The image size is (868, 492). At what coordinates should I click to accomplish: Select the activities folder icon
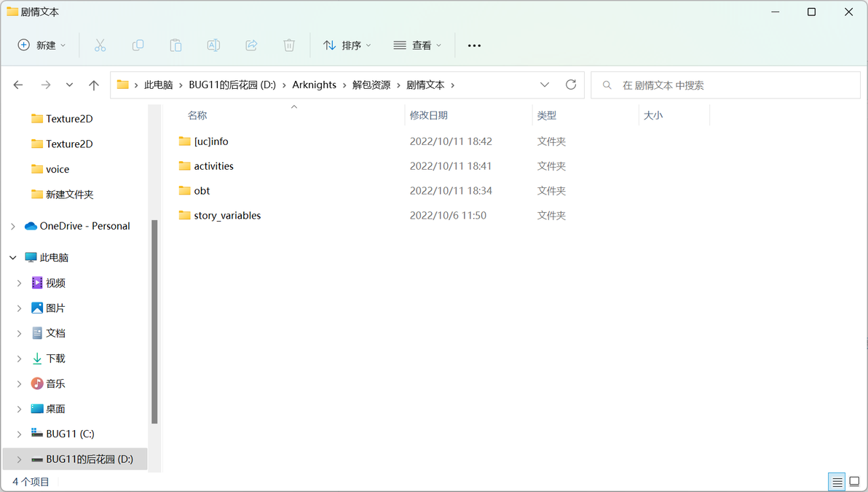pyautogui.click(x=185, y=165)
